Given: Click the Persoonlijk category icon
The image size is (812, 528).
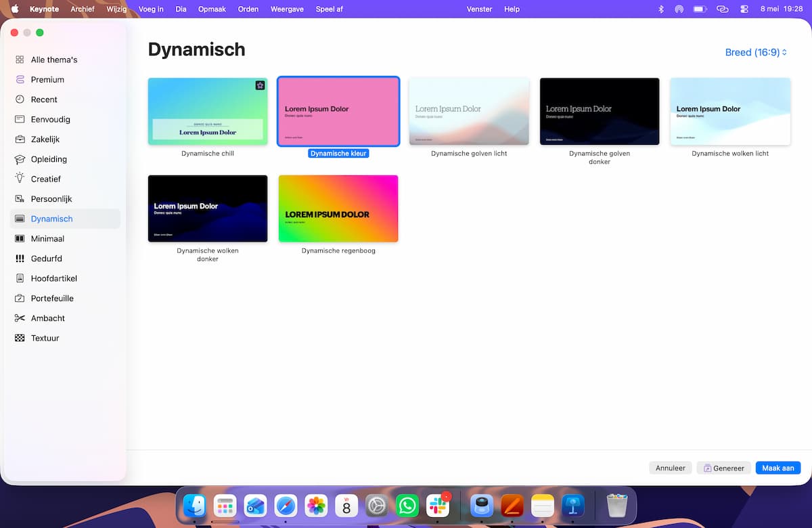Looking at the screenshot, I should 20,199.
